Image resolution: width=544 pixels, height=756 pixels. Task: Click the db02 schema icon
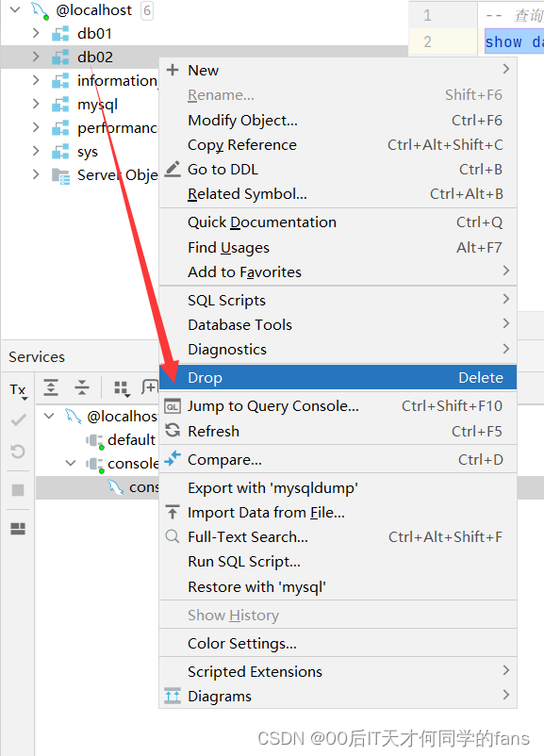60,58
